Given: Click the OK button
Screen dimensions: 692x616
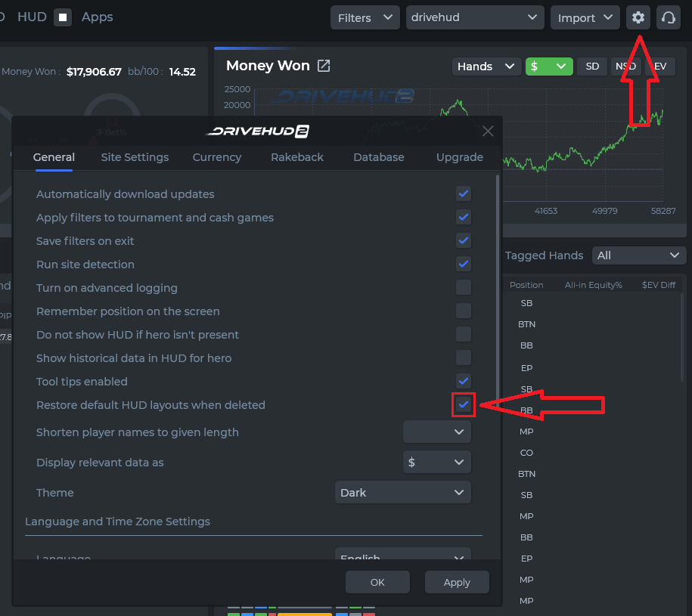Looking at the screenshot, I should click(377, 582).
